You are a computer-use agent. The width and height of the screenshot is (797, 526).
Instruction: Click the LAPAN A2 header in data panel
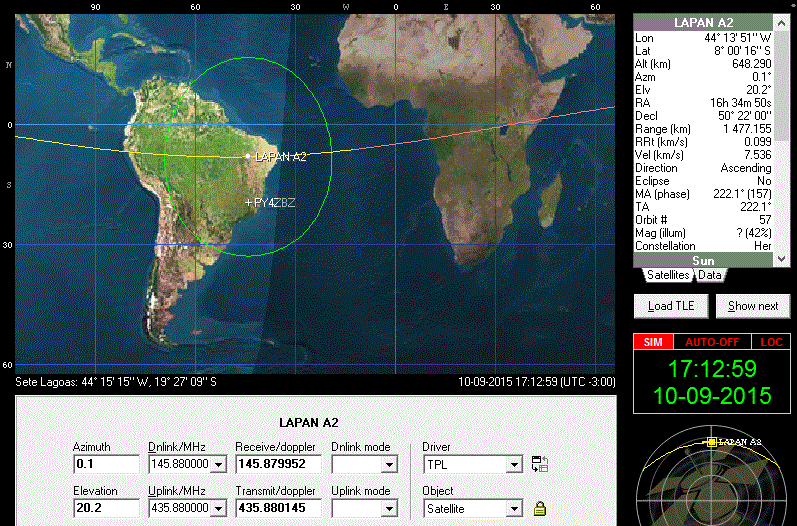tap(703, 23)
